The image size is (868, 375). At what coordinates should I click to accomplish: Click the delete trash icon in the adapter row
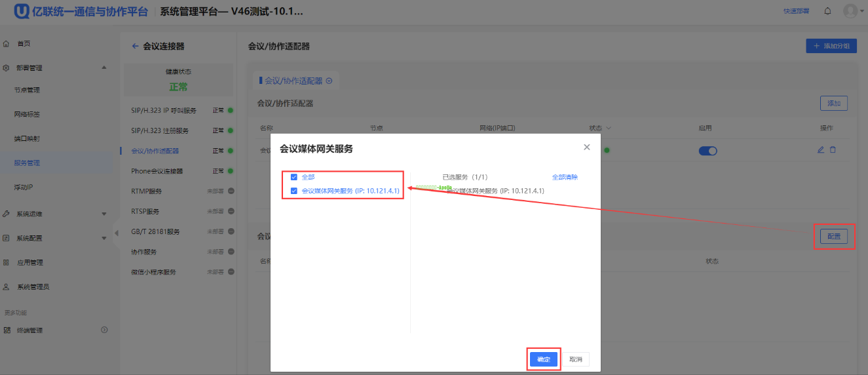tap(833, 150)
